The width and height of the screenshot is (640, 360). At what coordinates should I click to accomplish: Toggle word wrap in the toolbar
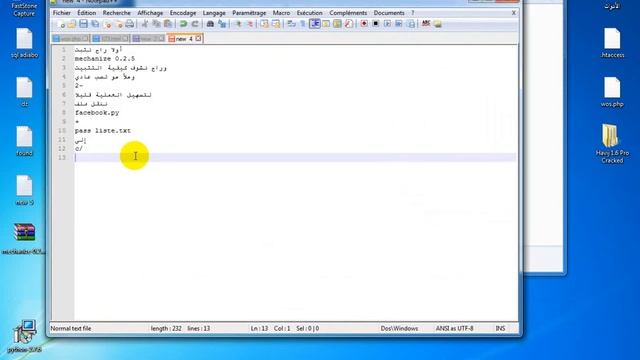click(x=291, y=24)
